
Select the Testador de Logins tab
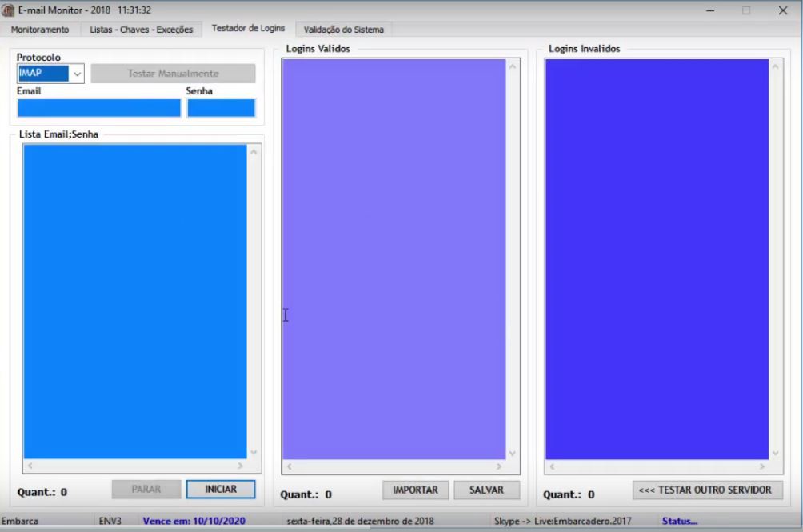248,28
